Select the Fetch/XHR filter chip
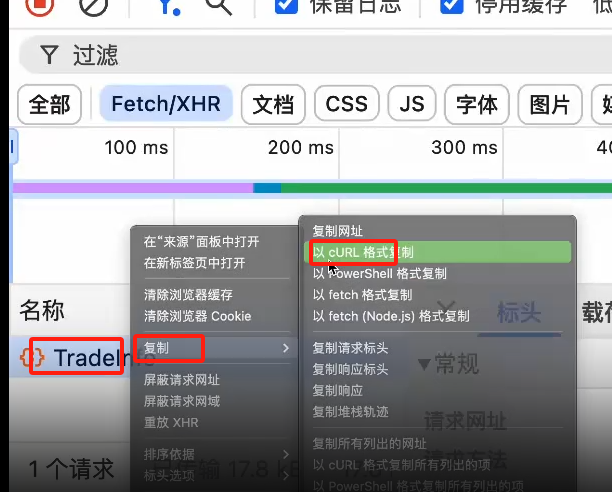This screenshot has width=612, height=492. click(166, 104)
